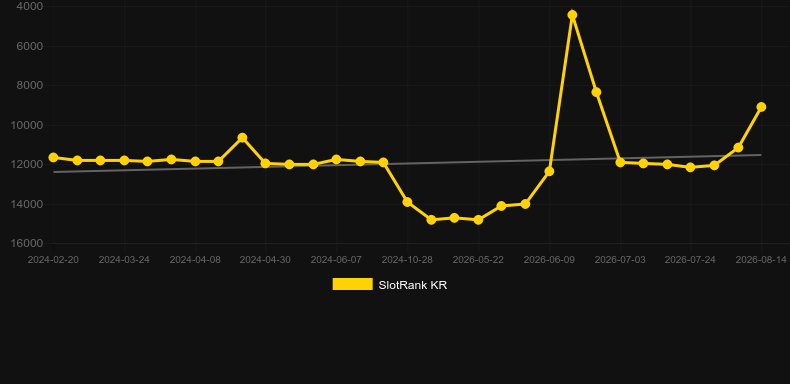Click the y-axis label 14000
The image size is (790, 384).
pos(27,204)
